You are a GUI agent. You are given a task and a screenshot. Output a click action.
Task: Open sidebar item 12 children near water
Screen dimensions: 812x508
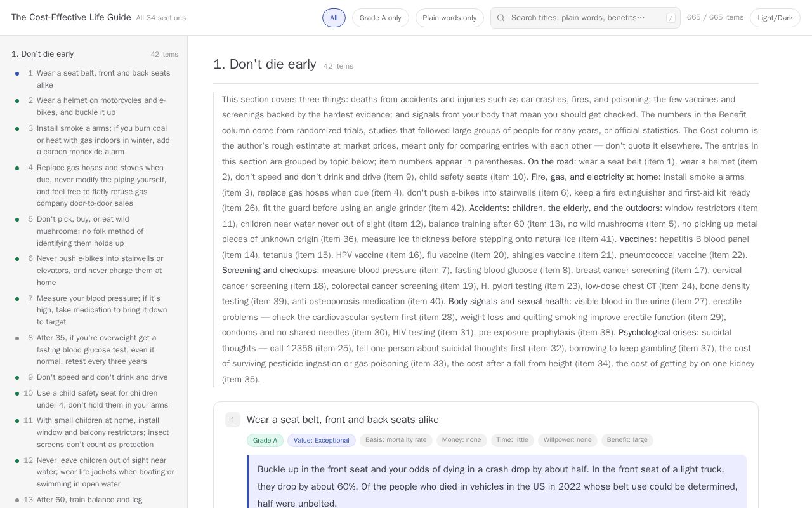point(95,472)
